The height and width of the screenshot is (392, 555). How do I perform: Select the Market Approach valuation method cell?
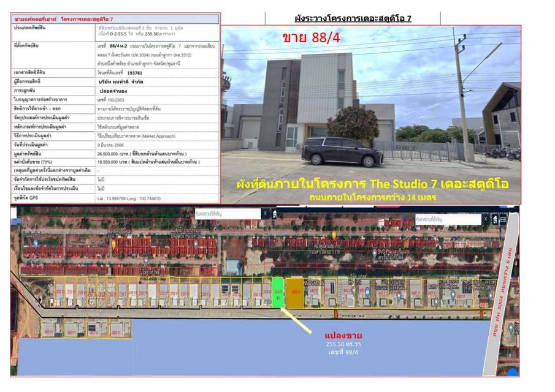136,136
